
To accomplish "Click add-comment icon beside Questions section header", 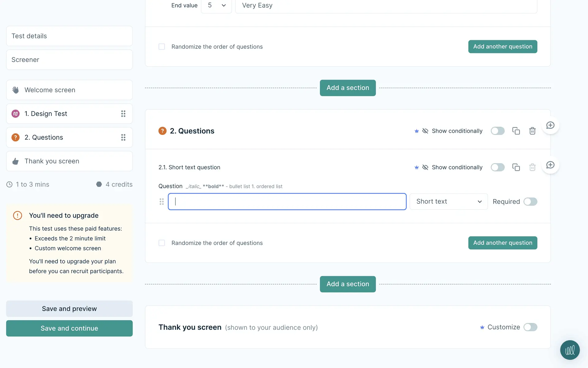I will point(550,125).
